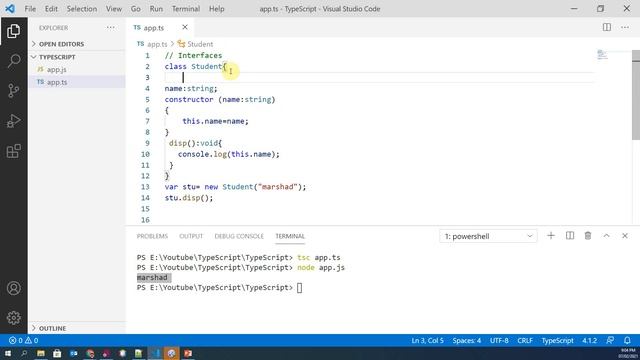Screen dimensions: 640x360
Task: Click line number 13 in the gutter
Action: pos(145,187)
